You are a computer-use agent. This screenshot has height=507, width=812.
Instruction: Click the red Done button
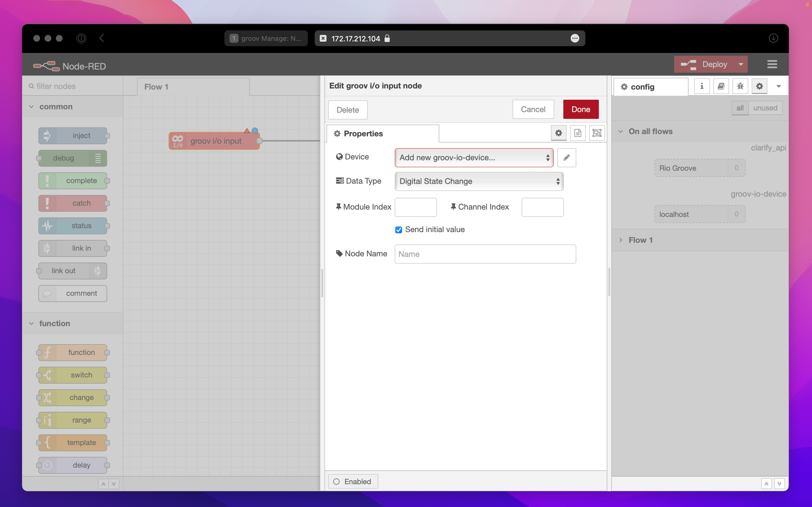point(581,109)
